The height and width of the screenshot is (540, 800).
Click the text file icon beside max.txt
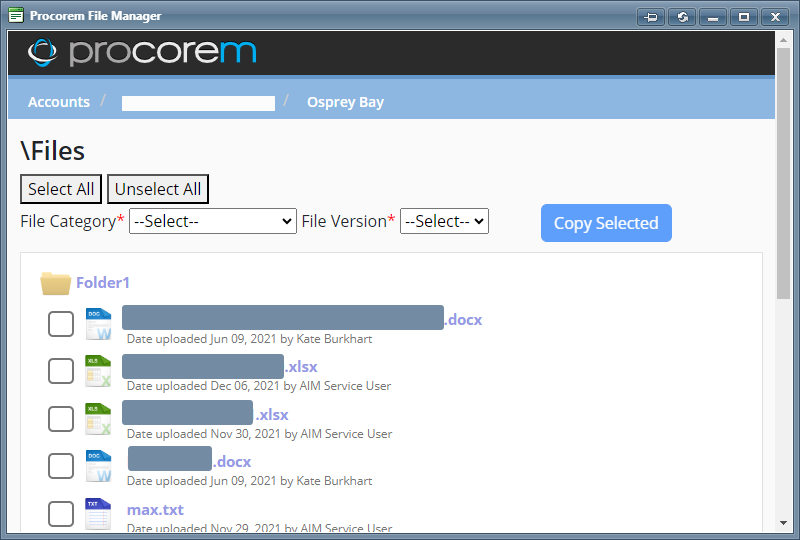click(98, 514)
